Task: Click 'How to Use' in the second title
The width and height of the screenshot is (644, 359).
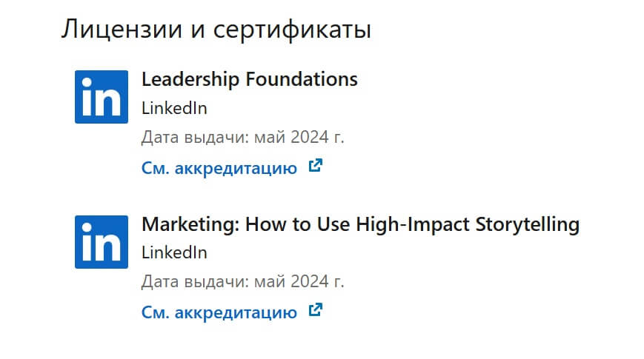Action: (297, 224)
